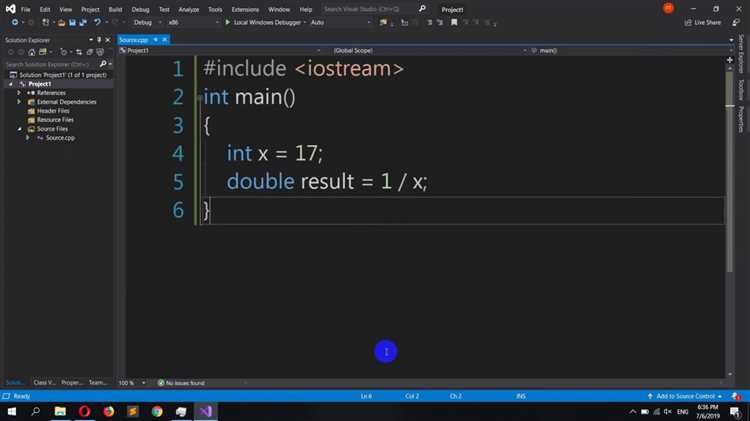
Task: Click the Search Visual Studio box
Action: (x=367, y=9)
